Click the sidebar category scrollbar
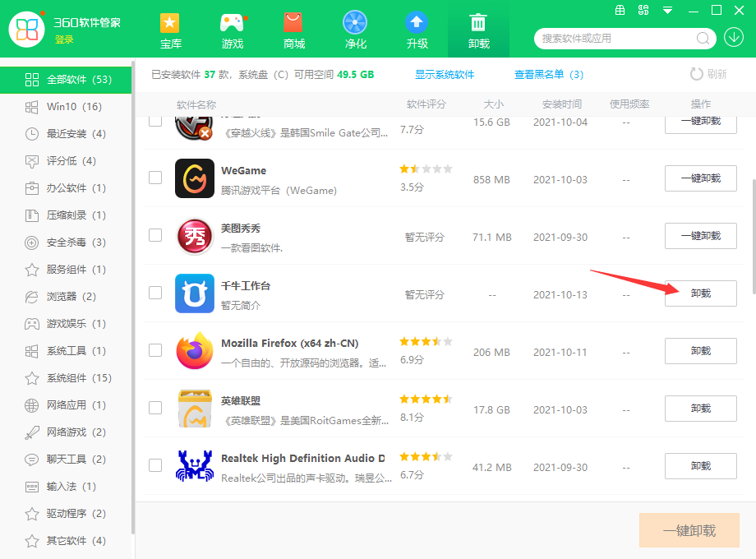Viewport: 756px width, 559px height. click(132, 298)
